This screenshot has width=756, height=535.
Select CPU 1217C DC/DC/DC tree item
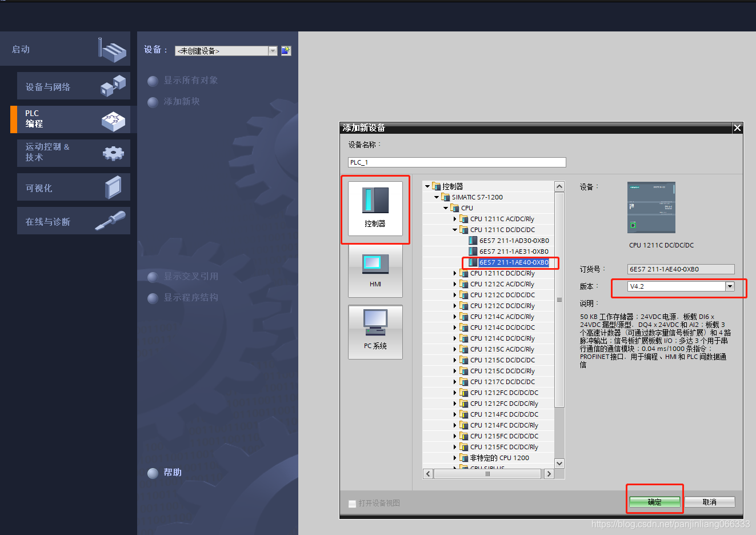(x=502, y=382)
